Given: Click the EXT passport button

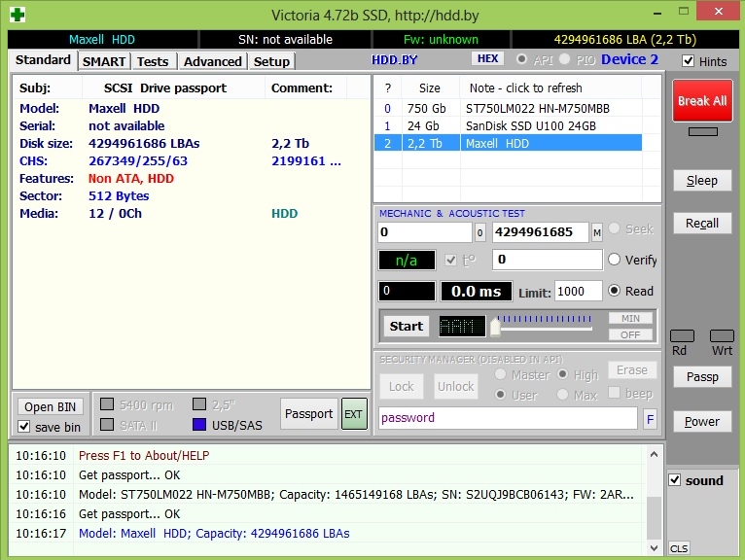Looking at the screenshot, I should (x=354, y=414).
